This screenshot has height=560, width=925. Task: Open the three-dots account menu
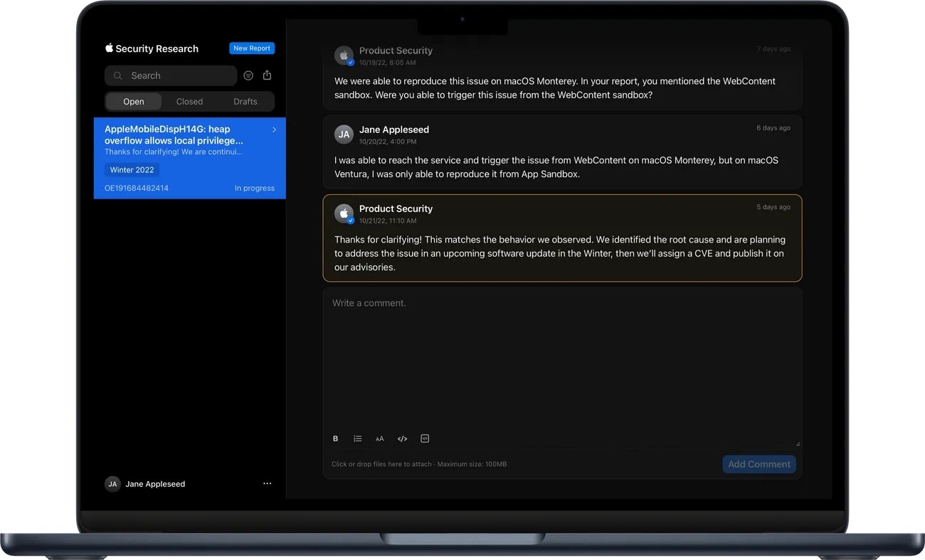[x=268, y=484]
